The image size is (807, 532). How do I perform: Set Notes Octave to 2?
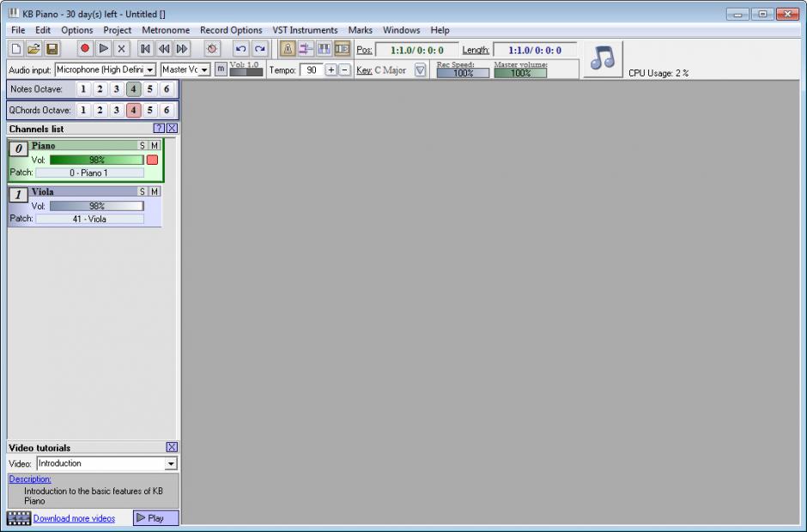[100, 89]
